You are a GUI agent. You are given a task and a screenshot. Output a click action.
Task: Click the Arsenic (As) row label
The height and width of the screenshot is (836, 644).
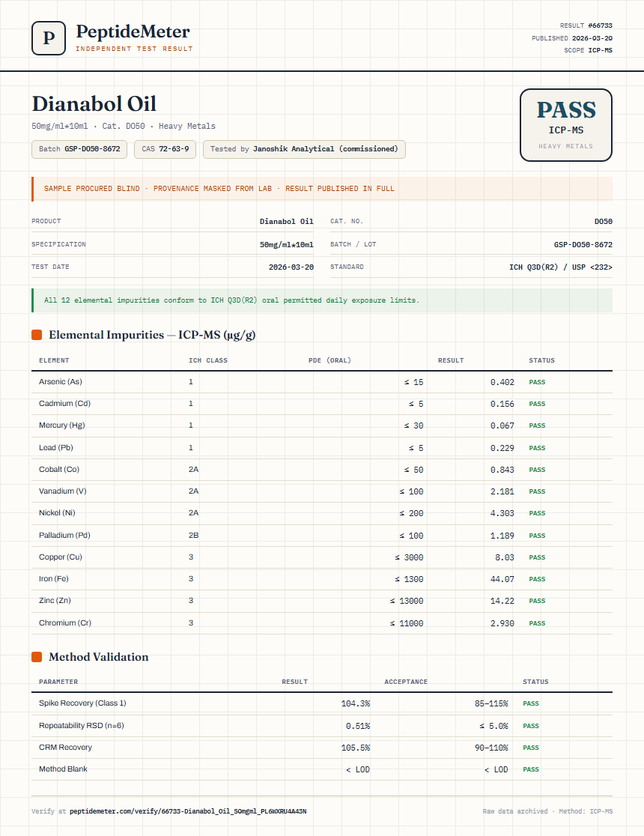coord(60,382)
